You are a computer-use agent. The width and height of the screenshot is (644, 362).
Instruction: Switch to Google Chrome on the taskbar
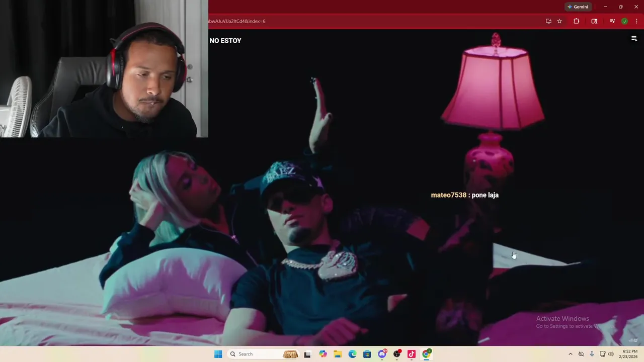click(x=426, y=354)
